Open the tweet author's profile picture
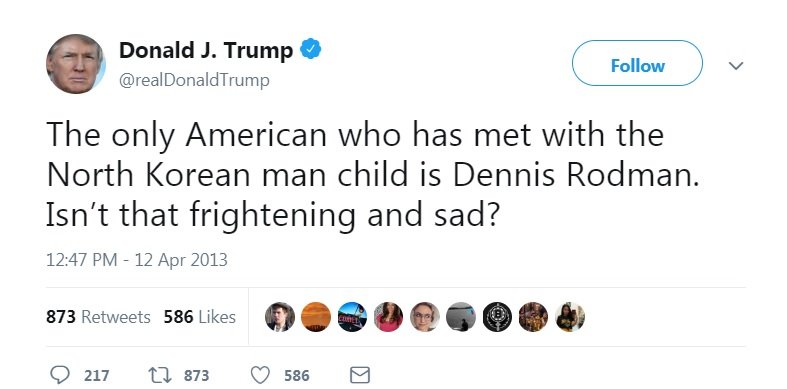This screenshot has height=389, width=787. (76, 64)
